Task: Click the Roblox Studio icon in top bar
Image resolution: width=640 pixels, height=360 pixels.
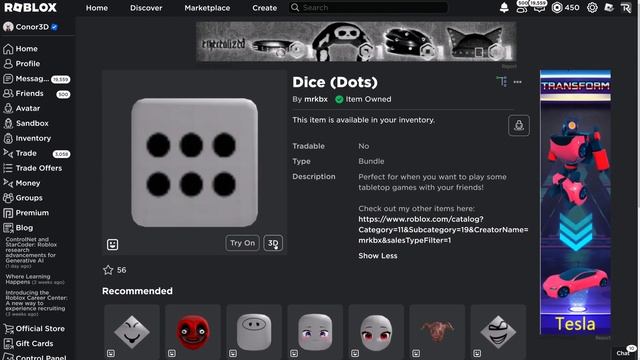Action: [x=609, y=7]
